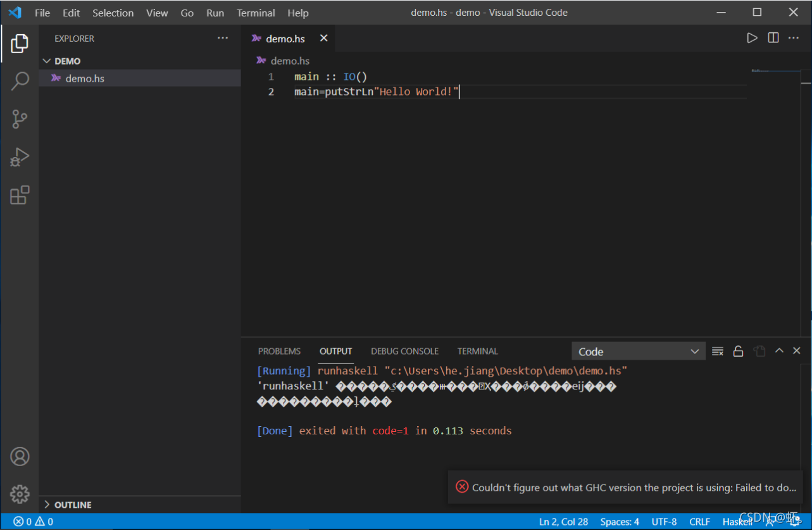
Task: Click the VS Code logo icon
Action: coord(15,12)
